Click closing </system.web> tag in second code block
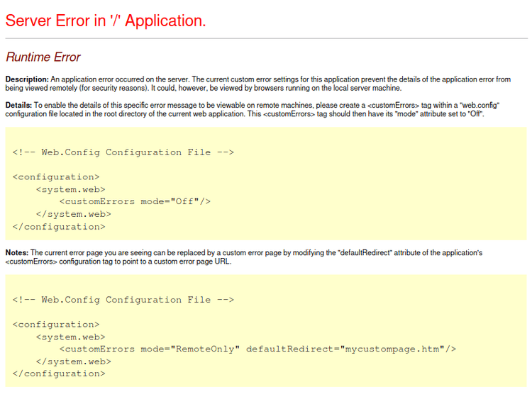The height and width of the screenshot is (399, 532). coord(73,361)
